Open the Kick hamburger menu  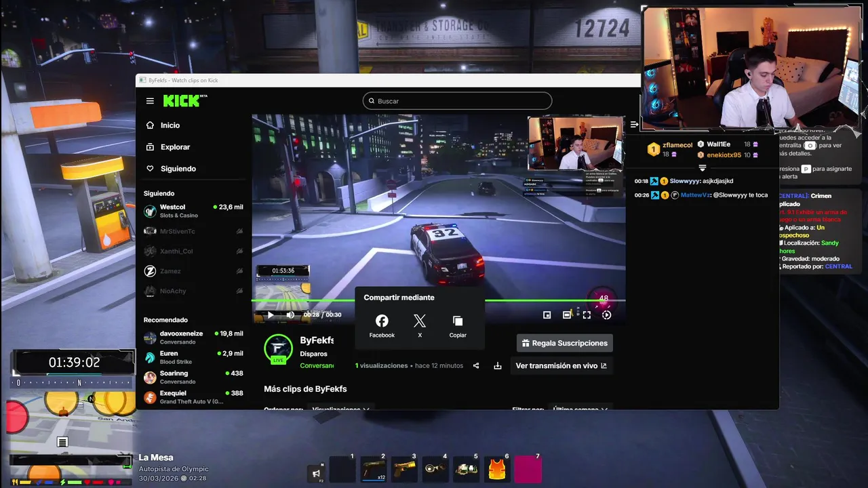tap(150, 101)
